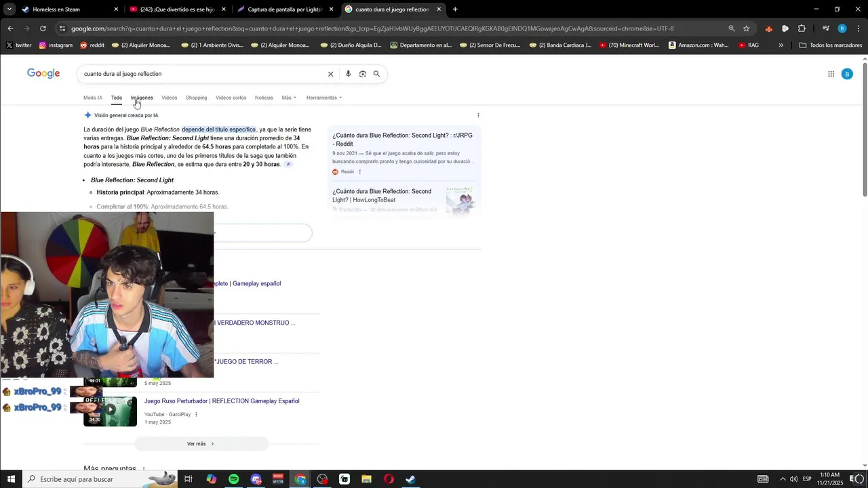Open Chrome extensions puzzle icon
The width and height of the screenshot is (868, 488).
pyautogui.click(x=802, y=28)
